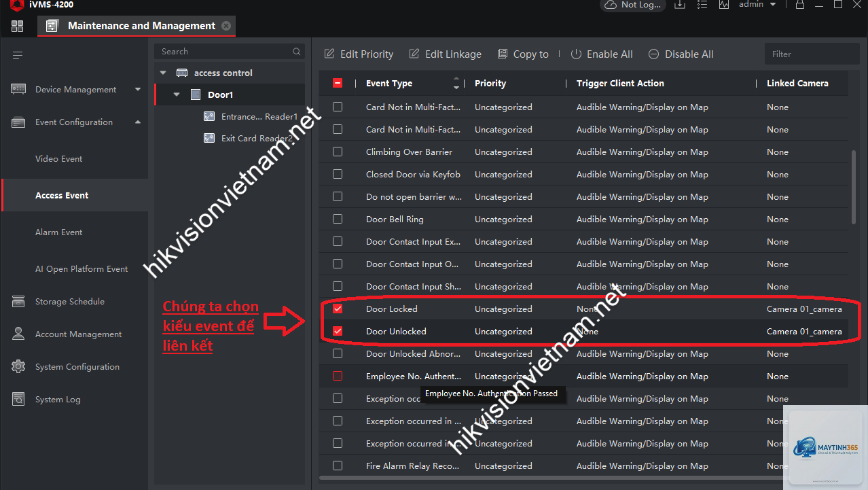Image resolution: width=868 pixels, height=490 pixels.
Task: Click the Storage Schedule icon
Action: [18, 301]
